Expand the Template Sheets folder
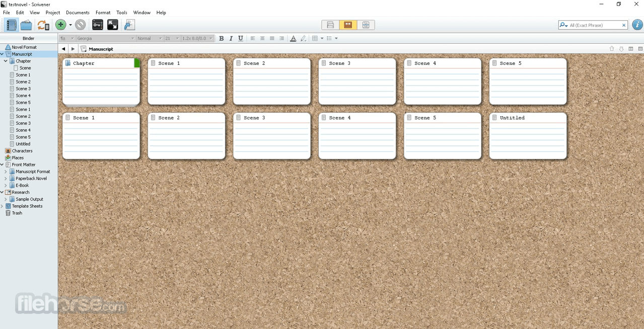The height and width of the screenshot is (329, 644). [2, 206]
